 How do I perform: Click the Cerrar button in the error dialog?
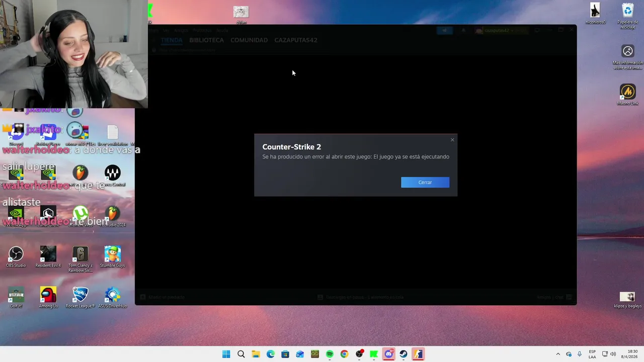[x=425, y=182]
